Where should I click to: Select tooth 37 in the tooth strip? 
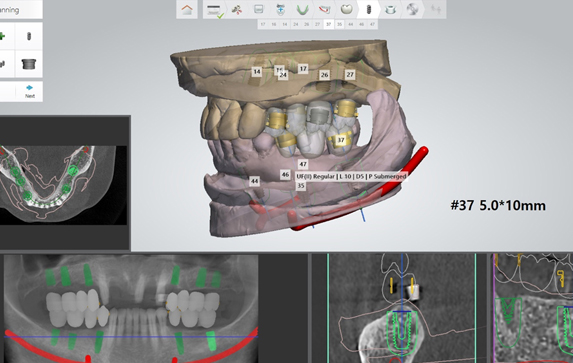coord(329,24)
